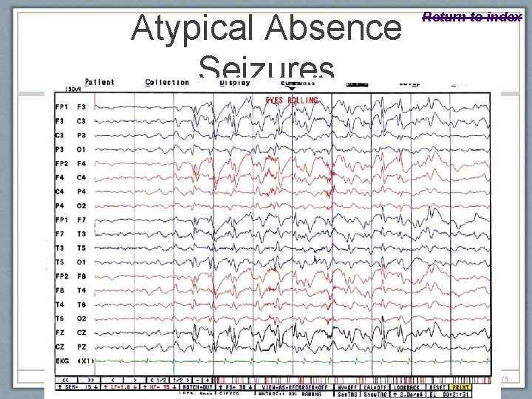This screenshot has width=532, height=399.
Task: Select the T5 O1 channel label
Action: 71,262
